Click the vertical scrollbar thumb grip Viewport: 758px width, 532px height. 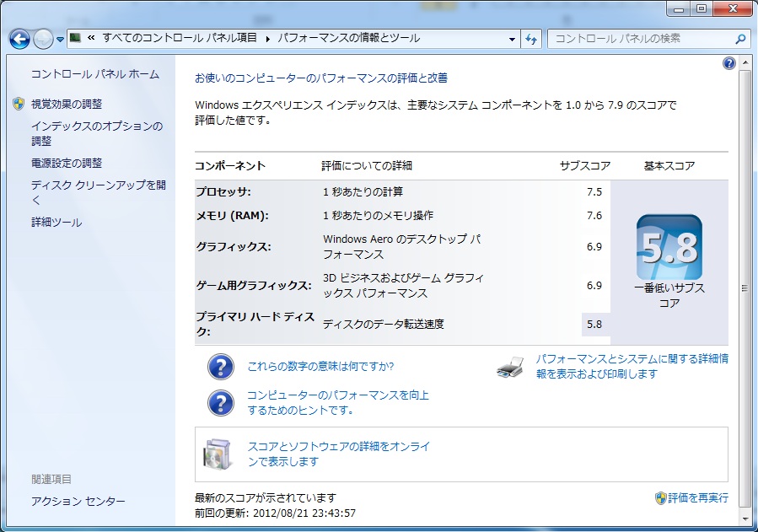coord(745,288)
